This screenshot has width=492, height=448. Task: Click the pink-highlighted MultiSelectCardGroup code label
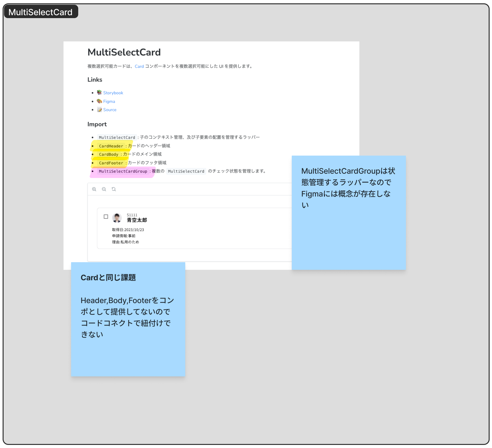coord(123,171)
